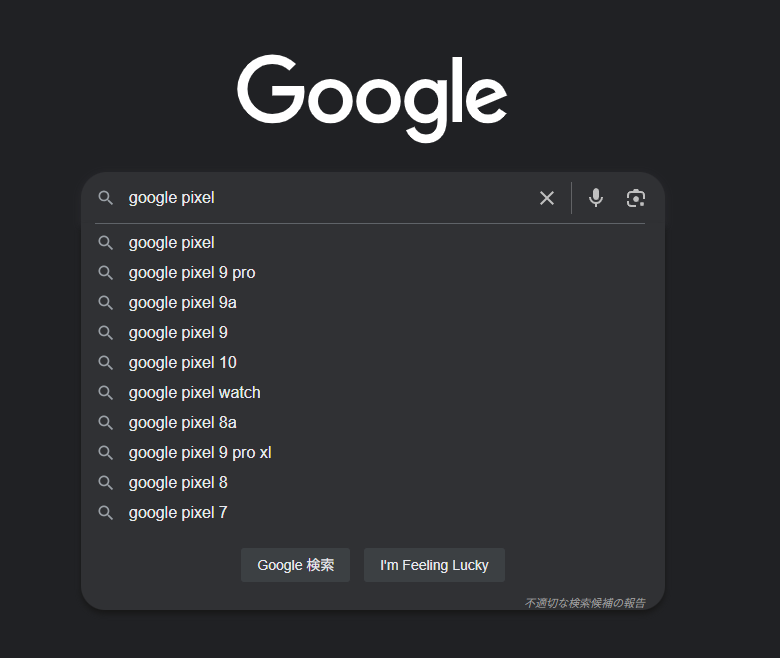Select google pixel 9 pro xl suggestion

pyautogui.click(x=373, y=453)
